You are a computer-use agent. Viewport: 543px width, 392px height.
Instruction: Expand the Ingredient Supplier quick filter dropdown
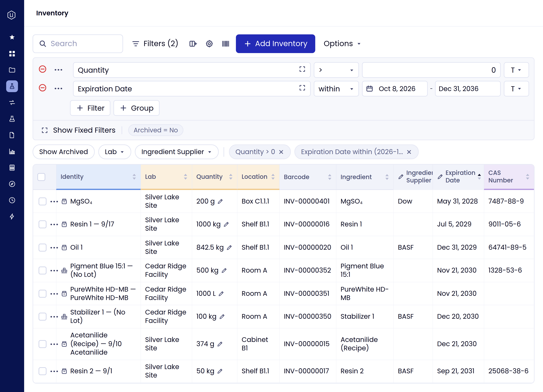click(177, 152)
